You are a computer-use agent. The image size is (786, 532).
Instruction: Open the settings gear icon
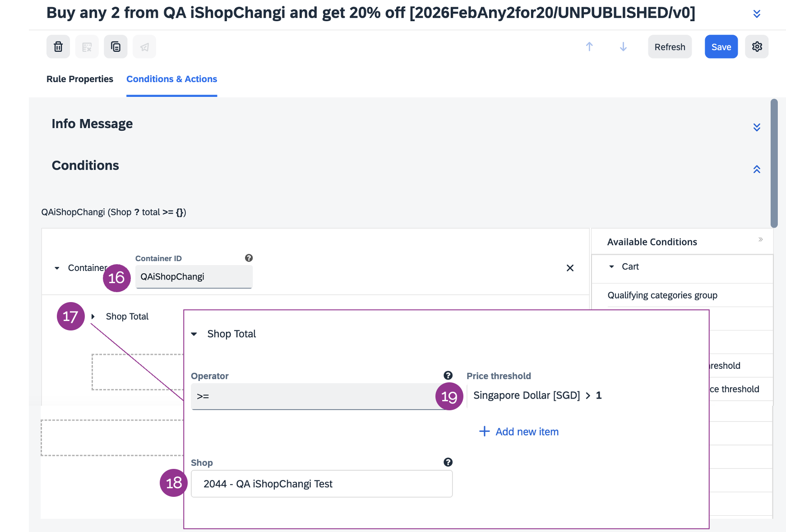757,47
